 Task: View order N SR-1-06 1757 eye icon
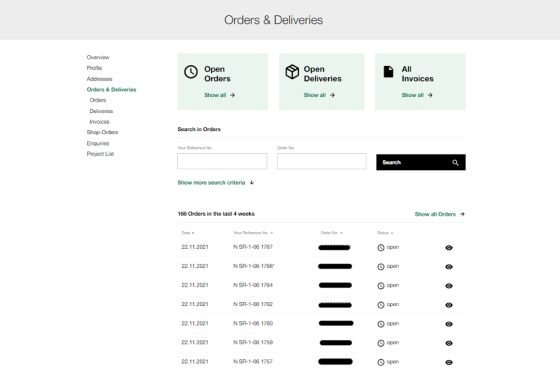tap(449, 362)
